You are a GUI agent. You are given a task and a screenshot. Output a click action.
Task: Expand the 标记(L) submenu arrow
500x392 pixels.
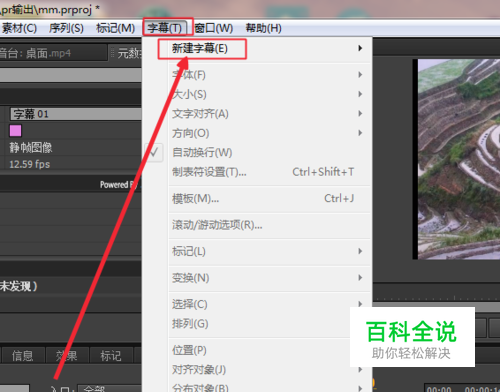point(360,251)
